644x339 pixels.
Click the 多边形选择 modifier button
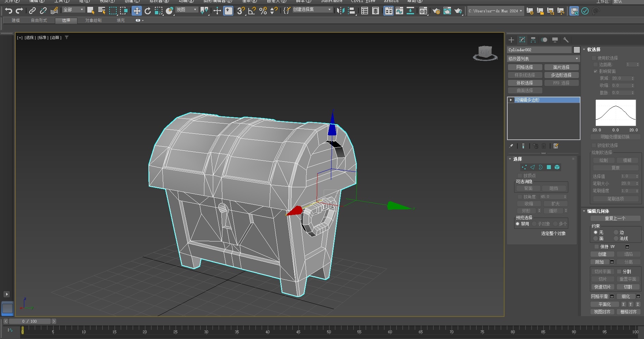(x=561, y=75)
